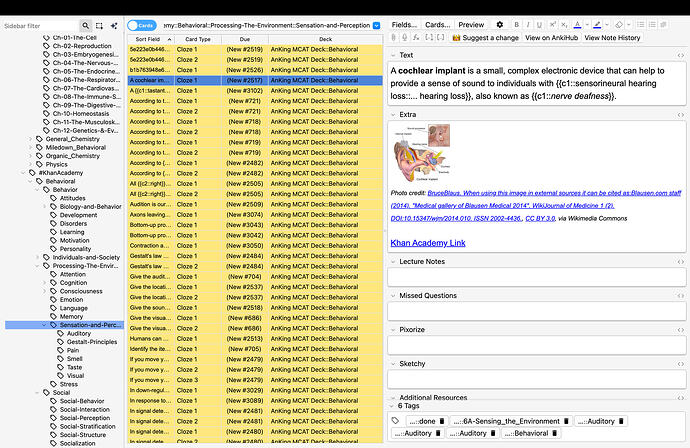Open text color options dropdown arrow

[x=587, y=25]
